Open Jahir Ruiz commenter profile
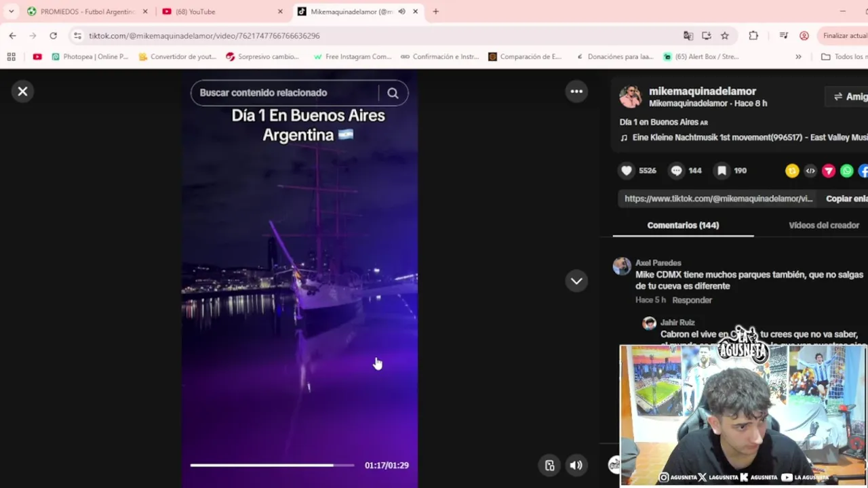The height and width of the screenshot is (488, 868). click(677, 323)
